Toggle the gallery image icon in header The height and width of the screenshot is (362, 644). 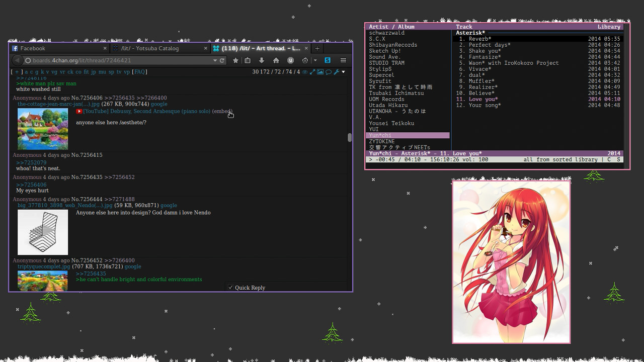click(320, 72)
